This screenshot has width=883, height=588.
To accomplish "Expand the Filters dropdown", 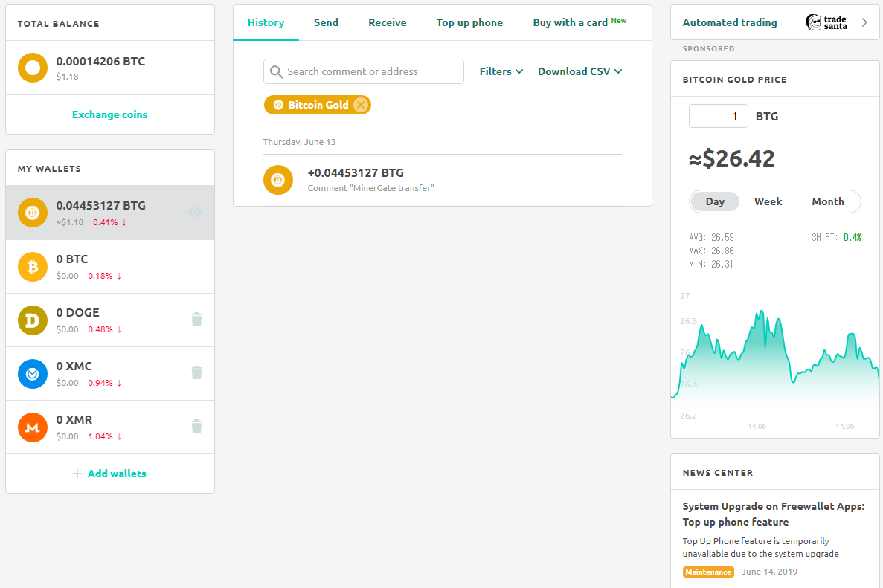I will coord(501,71).
